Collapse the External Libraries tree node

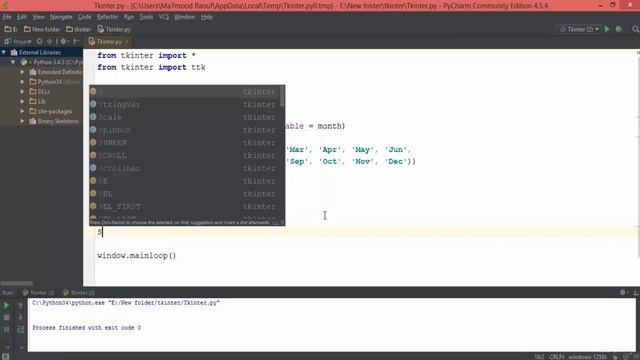click(x=4, y=52)
